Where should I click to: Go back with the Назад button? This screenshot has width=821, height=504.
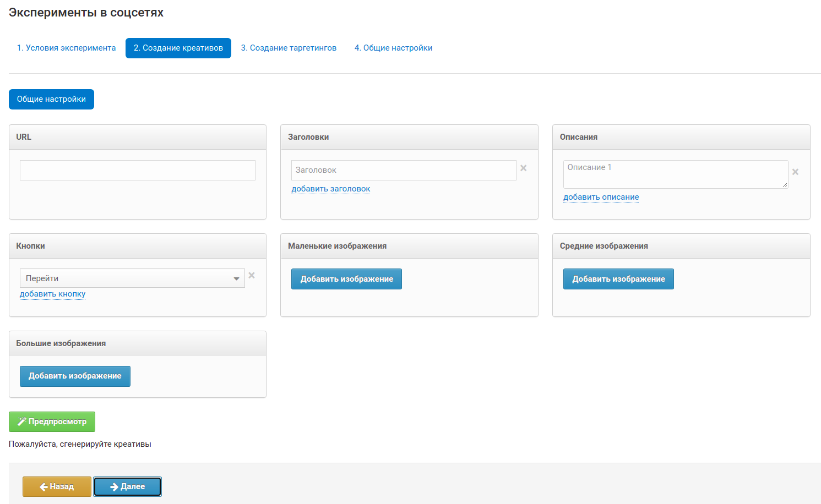pyautogui.click(x=57, y=486)
